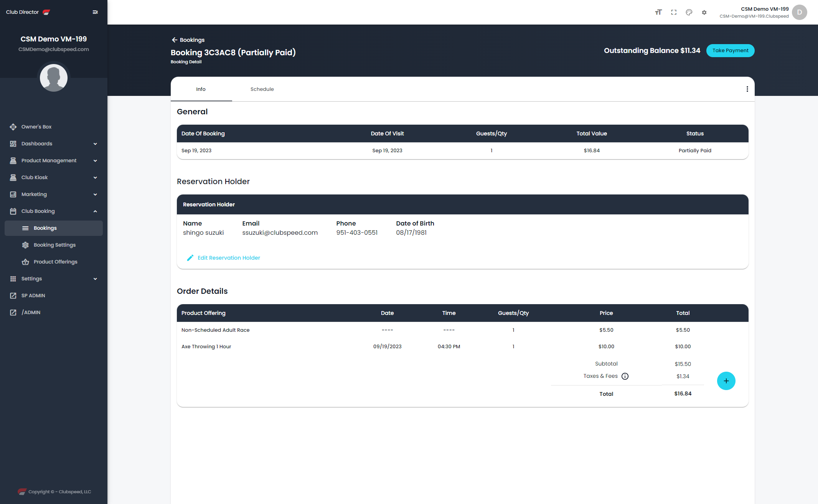Click the Take Payment button
Image resolution: width=818 pixels, height=504 pixels.
(x=730, y=51)
